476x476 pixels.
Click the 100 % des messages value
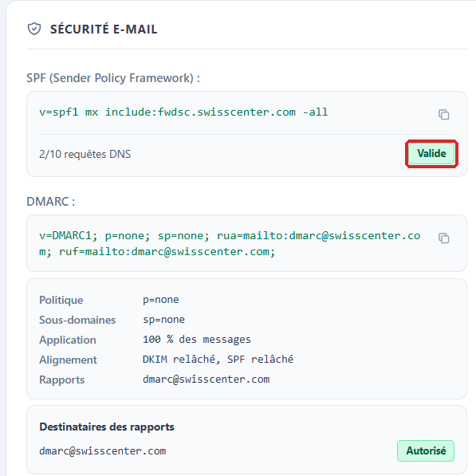click(197, 340)
